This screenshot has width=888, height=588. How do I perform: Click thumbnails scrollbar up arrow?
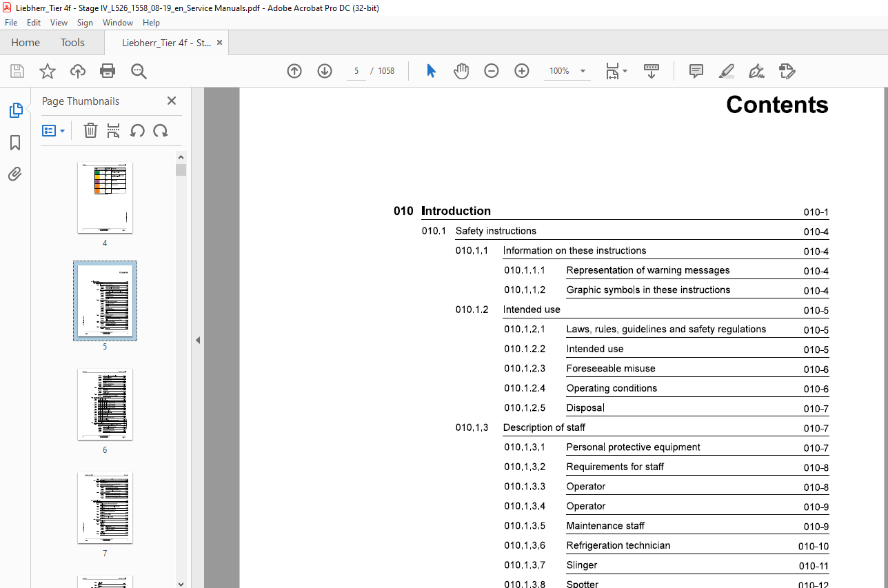[181, 157]
